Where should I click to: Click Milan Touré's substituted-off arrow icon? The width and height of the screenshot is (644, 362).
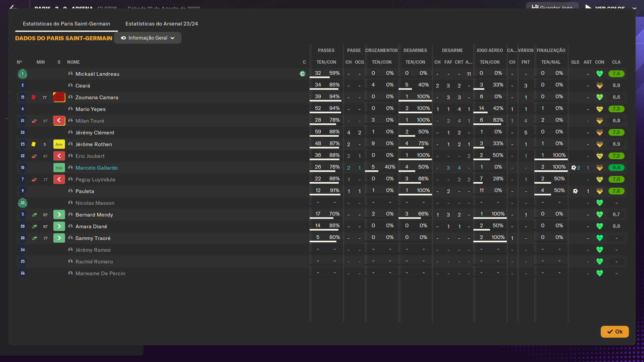pyautogui.click(x=34, y=121)
